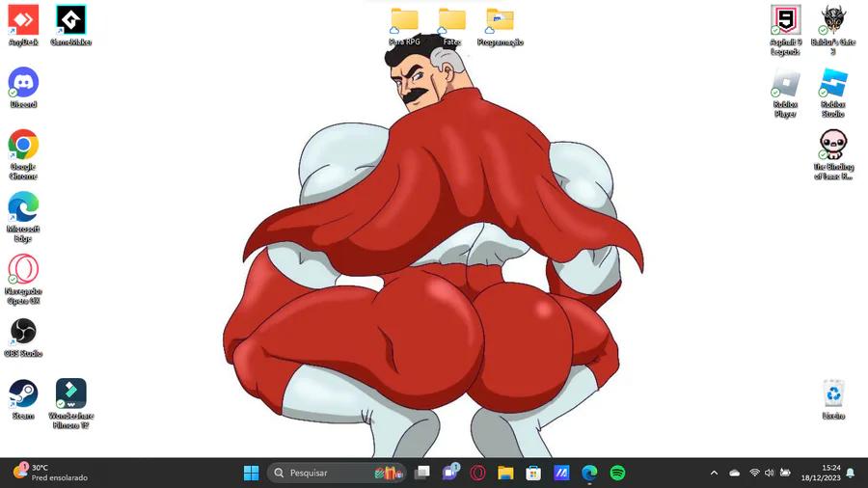Select the Roblox Player desktop icon
The height and width of the screenshot is (488, 868).
pyautogui.click(x=785, y=93)
